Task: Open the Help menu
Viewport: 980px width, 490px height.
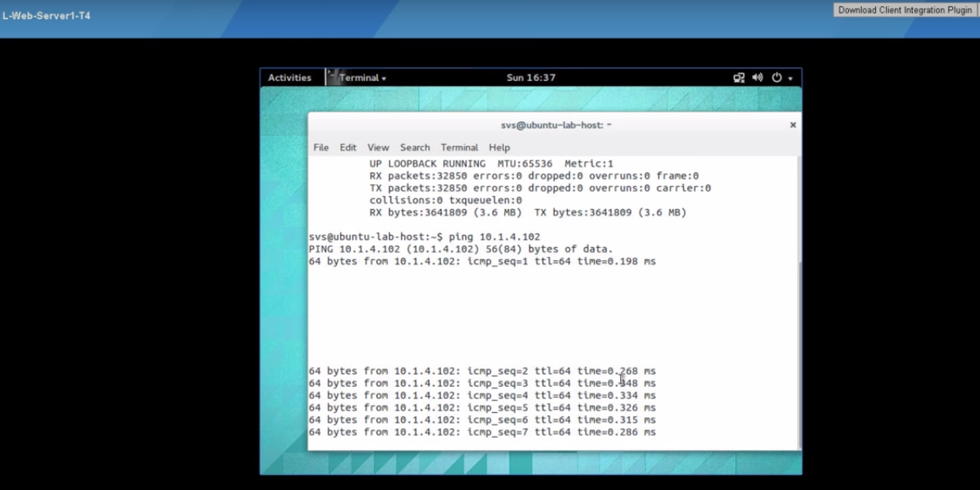Action: coord(500,148)
